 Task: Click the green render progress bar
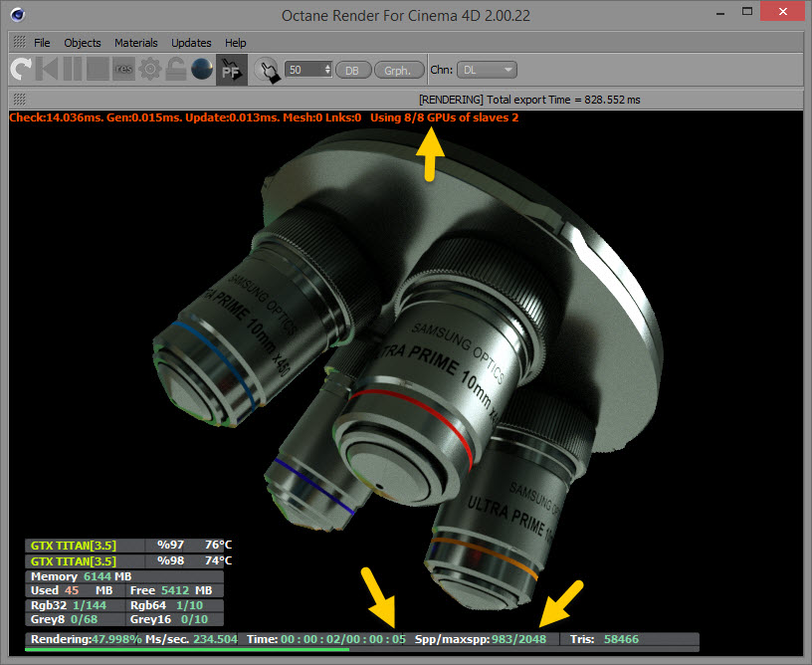click(x=187, y=649)
